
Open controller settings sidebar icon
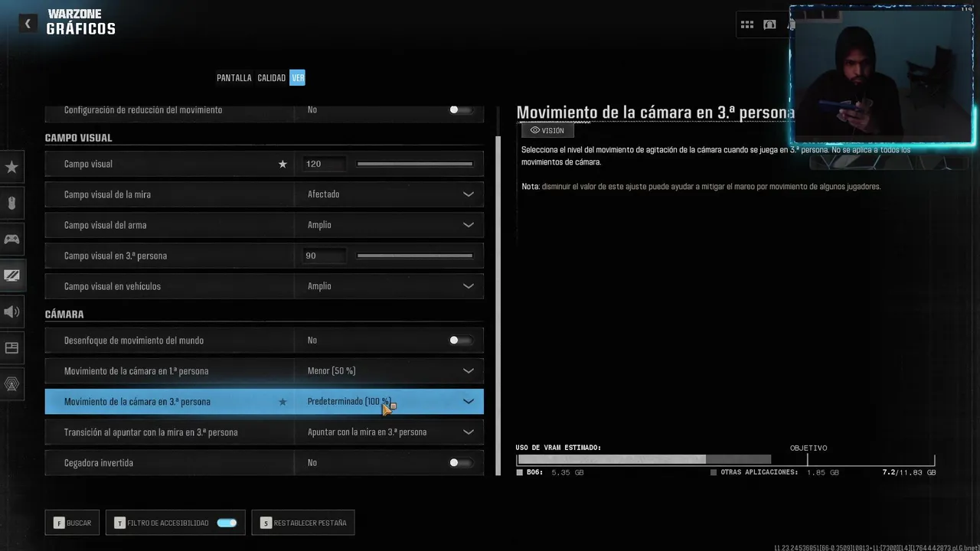pos(11,240)
